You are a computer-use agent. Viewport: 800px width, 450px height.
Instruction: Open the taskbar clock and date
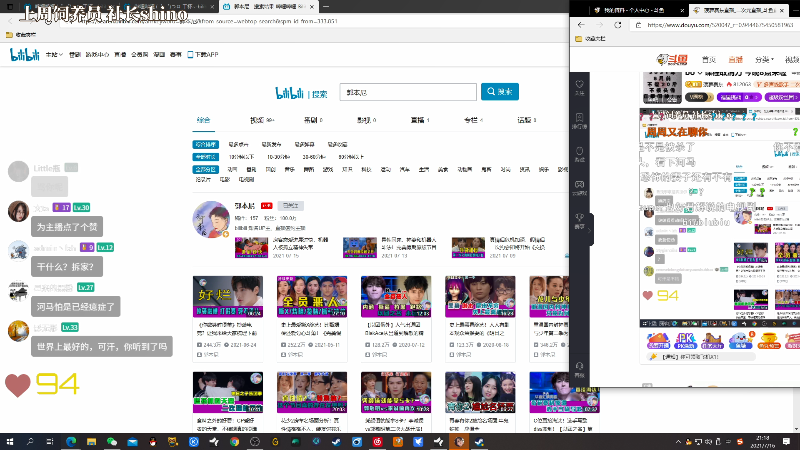762,442
